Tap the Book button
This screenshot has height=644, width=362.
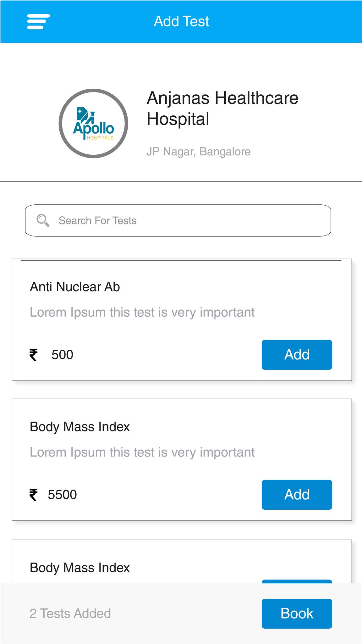[x=297, y=613]
